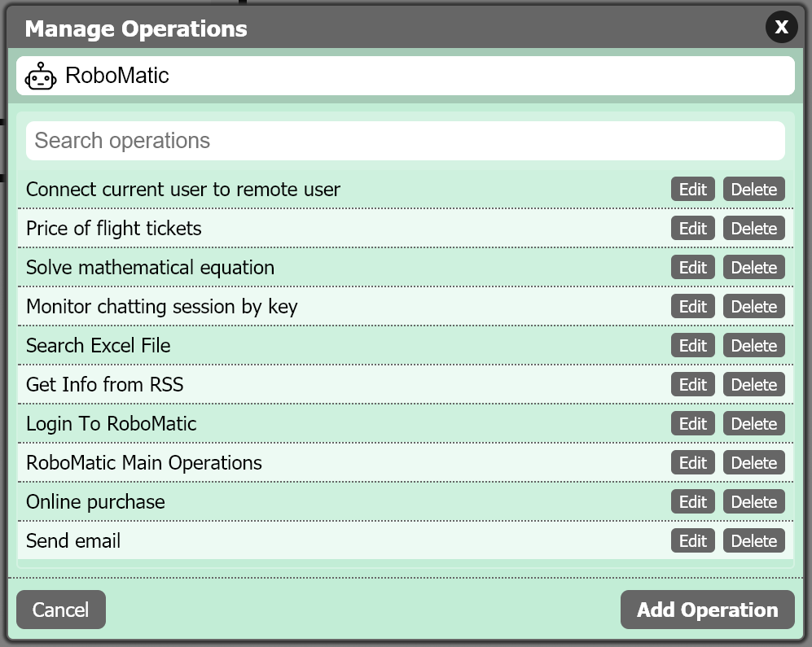Image resolution: width=812 pixels, height=647 pixels.
Task: Click the Search operations field
Action: (405, 141)
